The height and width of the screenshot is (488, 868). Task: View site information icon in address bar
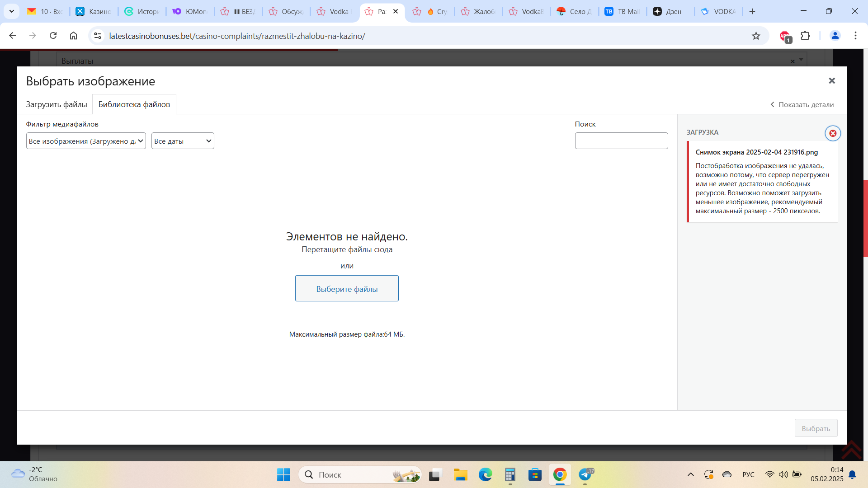pos(97,36)
